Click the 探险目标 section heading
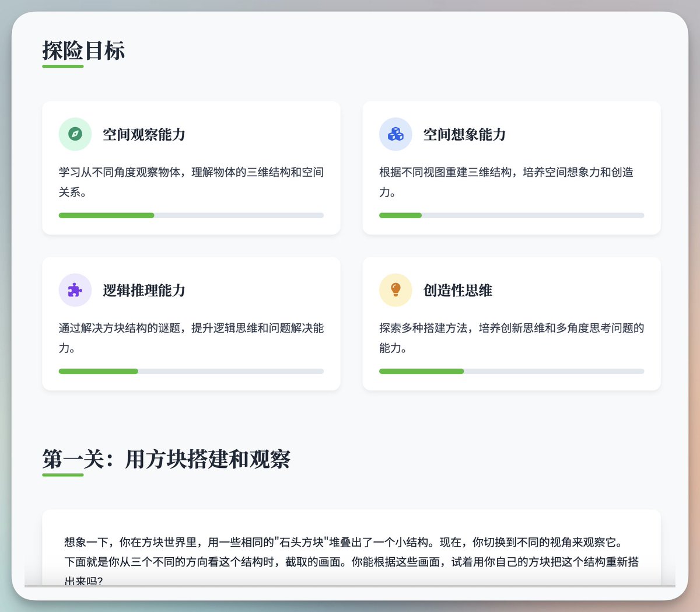 (83, 51)
